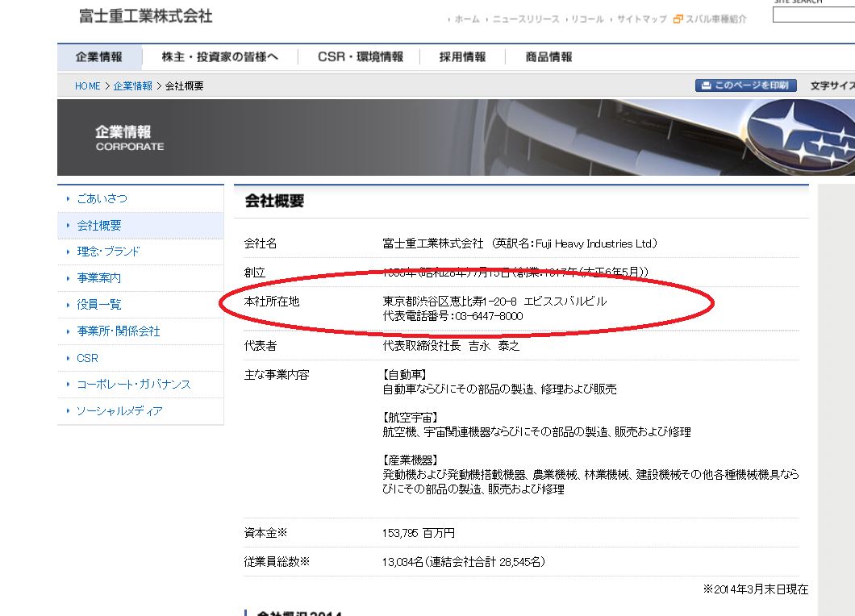Click the 【産業機器】 business heading
The width and height of the screenshot is (855, 616).
coord(410,460)
